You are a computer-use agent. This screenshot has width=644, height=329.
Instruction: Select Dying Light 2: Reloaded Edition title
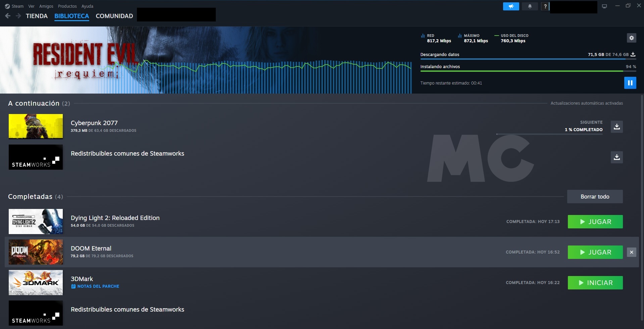(115, 218)
